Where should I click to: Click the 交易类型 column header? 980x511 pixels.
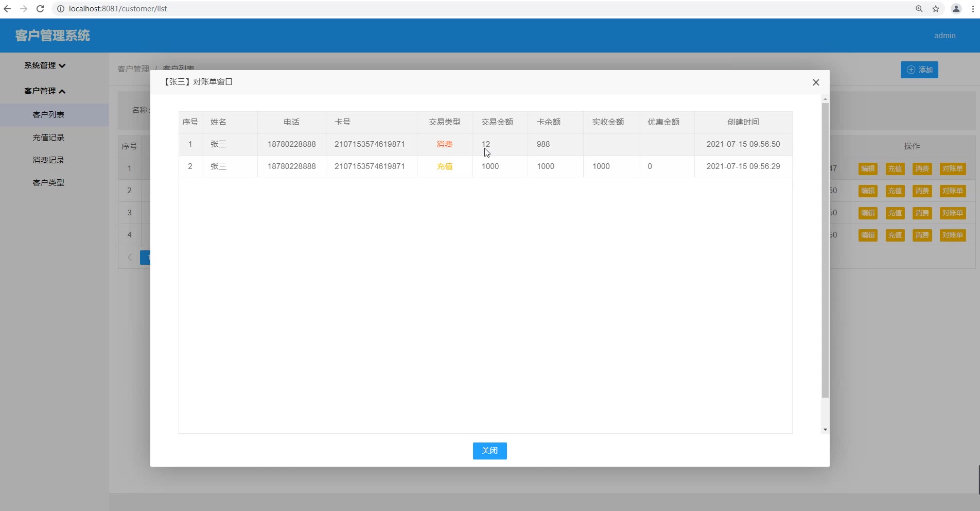[445, 122]
